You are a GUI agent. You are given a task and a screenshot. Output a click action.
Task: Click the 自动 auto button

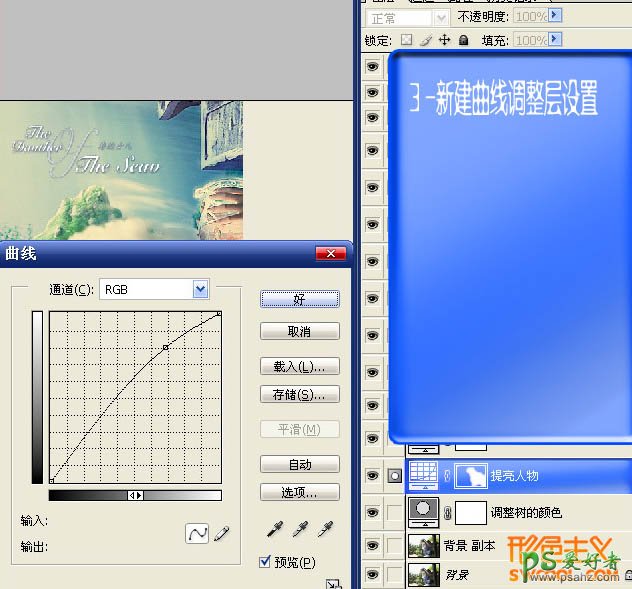tap(299, 464)
